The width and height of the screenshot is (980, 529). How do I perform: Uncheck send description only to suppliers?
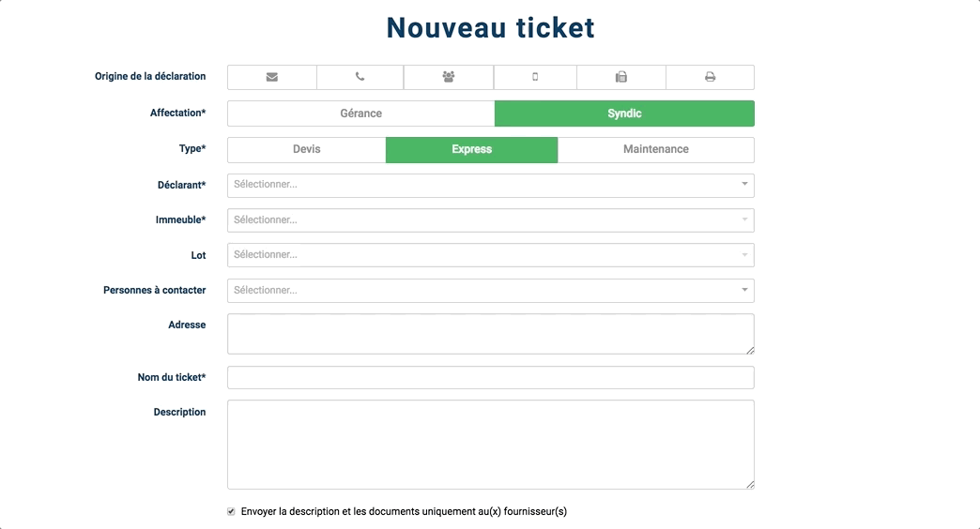(x=232, y=511)
